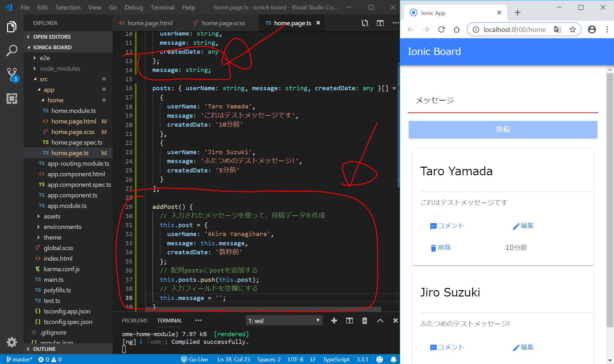
Task: Click the Split Editor icon
Action: [x=380, y=23]
